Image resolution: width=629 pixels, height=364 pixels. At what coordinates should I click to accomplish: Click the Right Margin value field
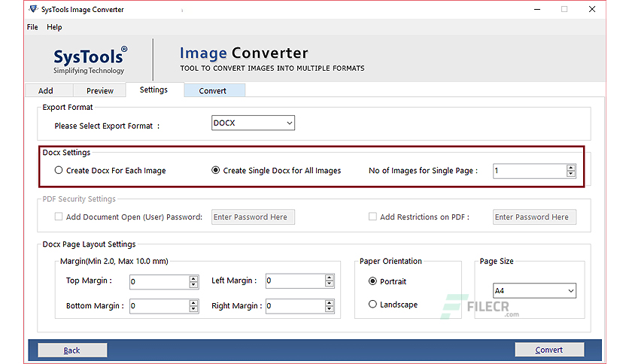[x=295, y=306]
